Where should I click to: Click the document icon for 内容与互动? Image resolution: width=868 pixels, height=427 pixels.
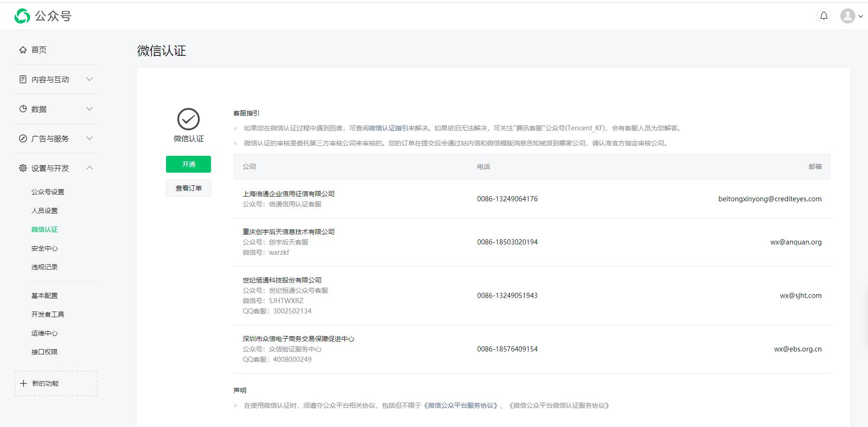coord(23,79)
